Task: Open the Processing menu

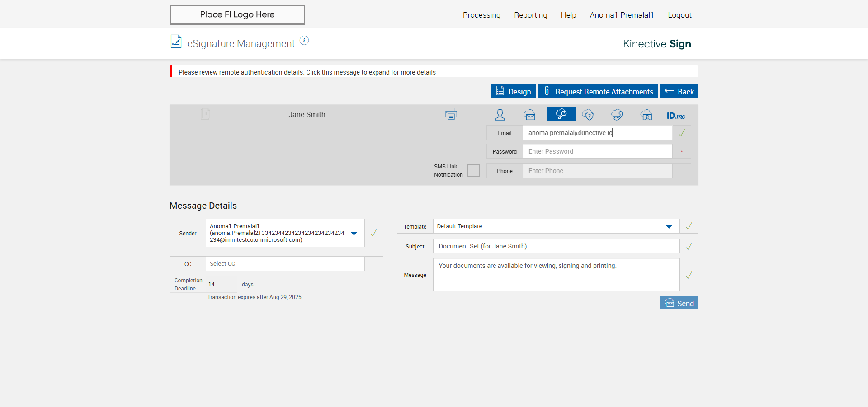Action: coord(481,15)
